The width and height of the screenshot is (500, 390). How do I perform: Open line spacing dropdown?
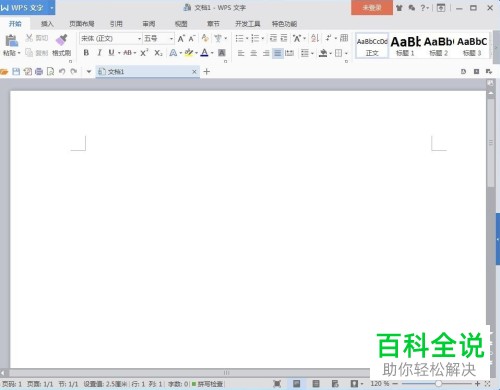tap(307, 53)
